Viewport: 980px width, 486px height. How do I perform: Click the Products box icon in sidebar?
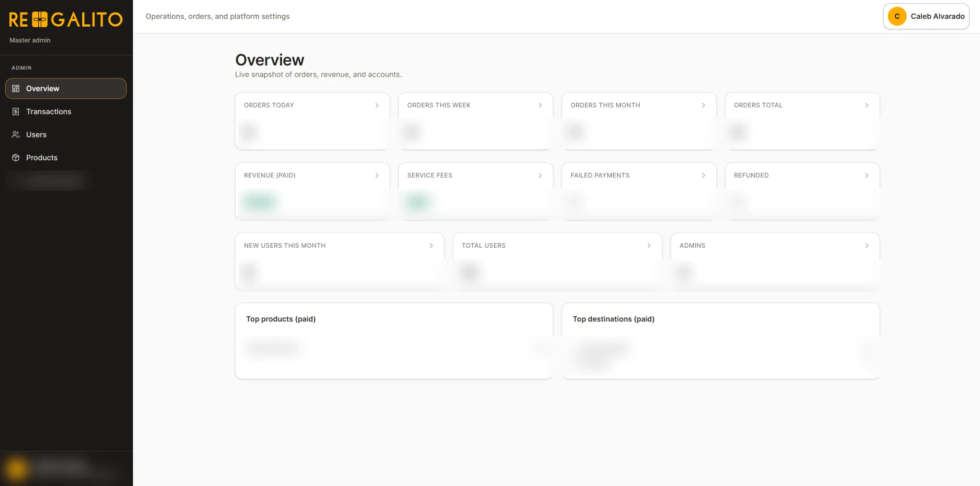(16, 158)
